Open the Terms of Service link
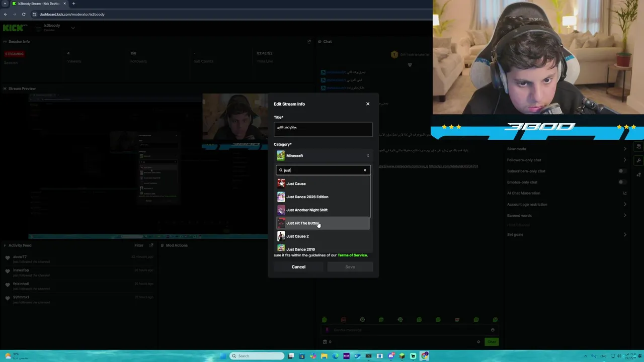 coord(352,255)
